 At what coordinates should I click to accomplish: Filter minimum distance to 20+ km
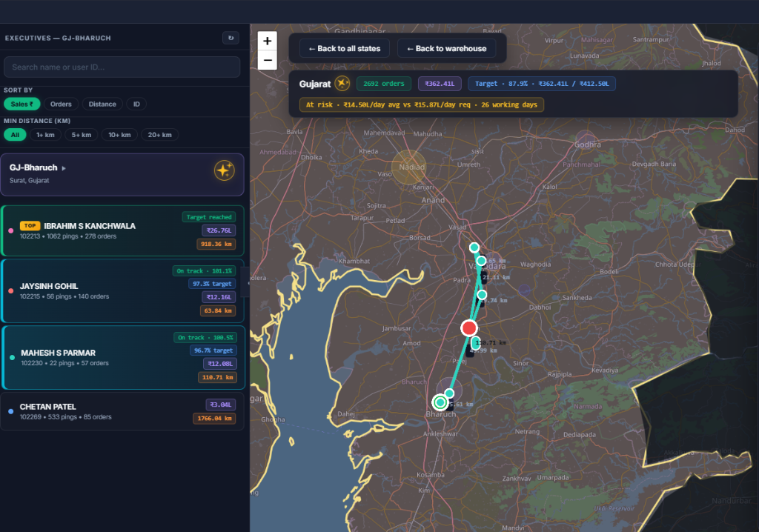(160, 135)
